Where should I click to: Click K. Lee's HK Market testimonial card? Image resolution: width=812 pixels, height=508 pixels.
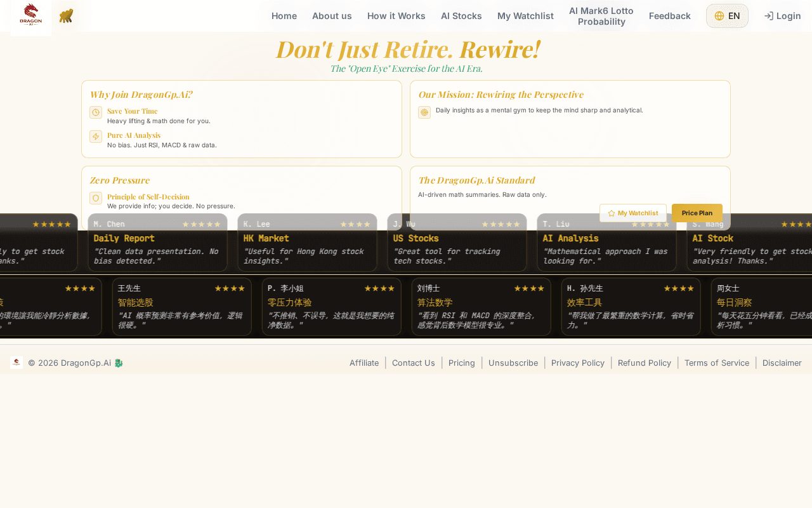point(307,243)
